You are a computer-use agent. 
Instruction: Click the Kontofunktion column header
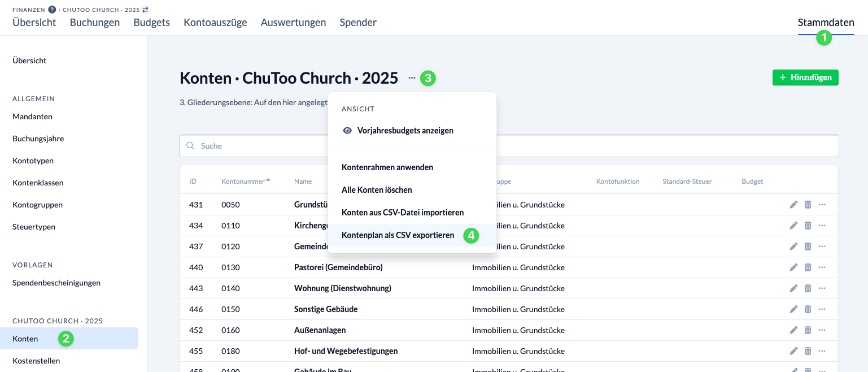[618, 181]
